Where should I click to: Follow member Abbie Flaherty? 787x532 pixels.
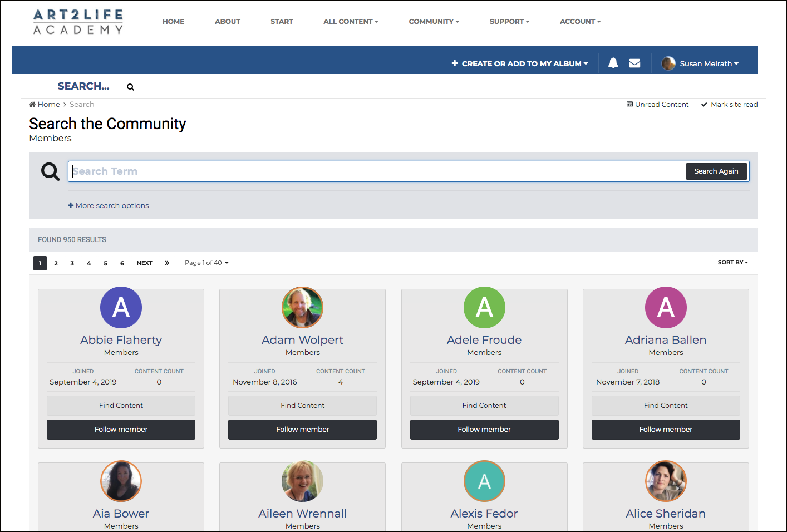(x=121, y=430)
